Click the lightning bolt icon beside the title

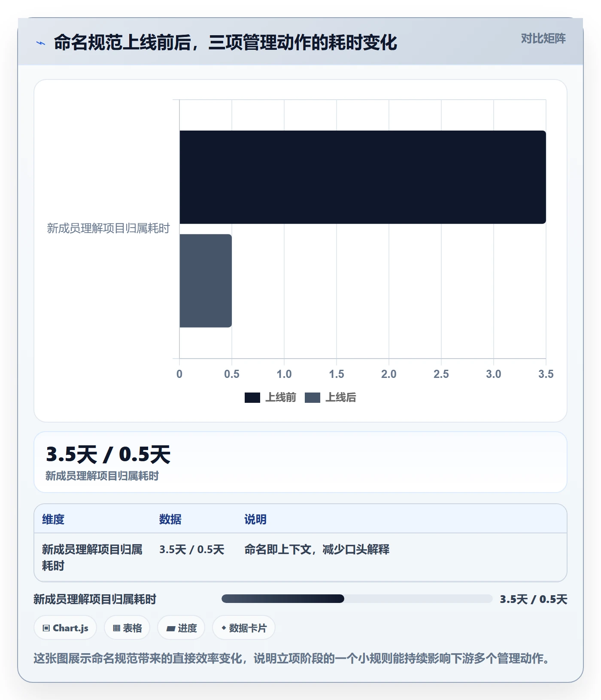(x=41, y=43)
